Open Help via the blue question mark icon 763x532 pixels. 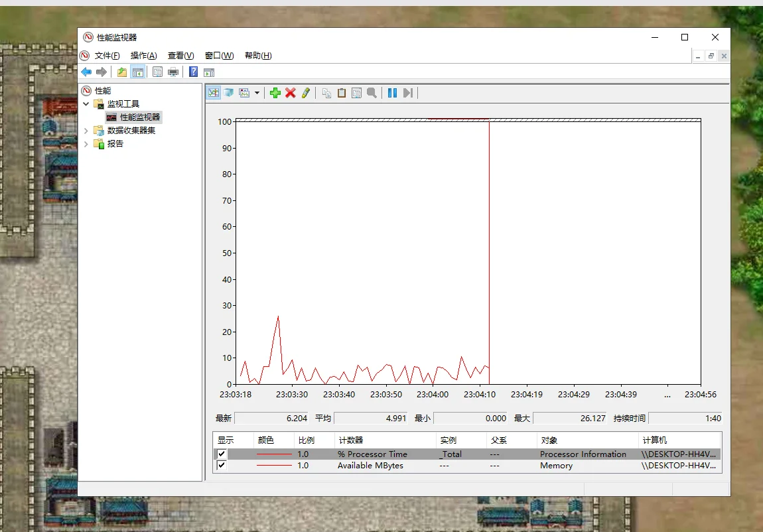click(193, 72)
